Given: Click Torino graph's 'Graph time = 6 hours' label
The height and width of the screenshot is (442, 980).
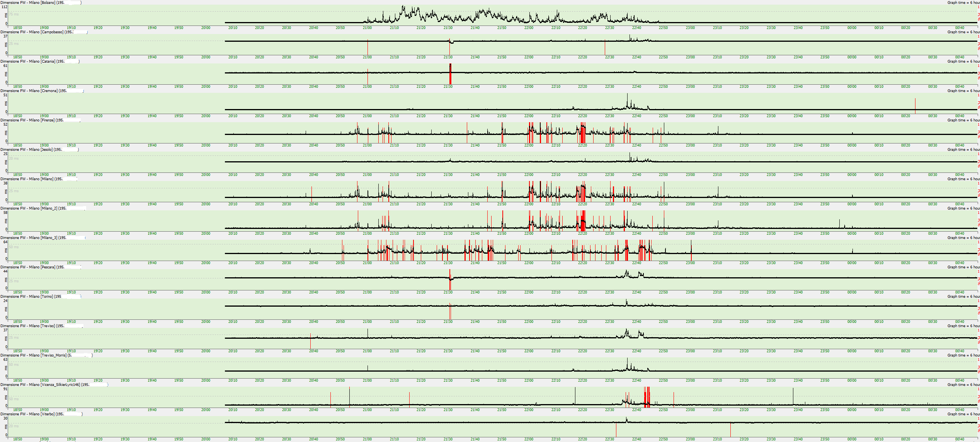Looking at the screenshot, I should (x=963, y=296).
